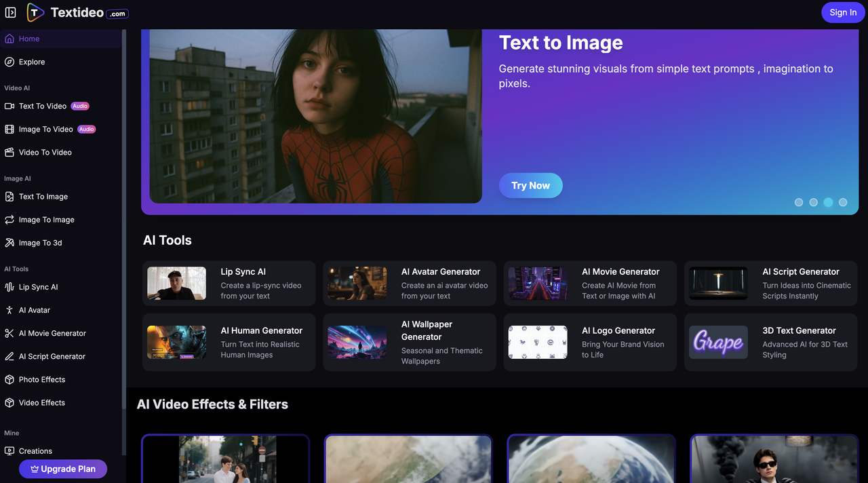Open Home in the sidebar
This screenshot has width=868, height=483.
(x=61, y=39)
